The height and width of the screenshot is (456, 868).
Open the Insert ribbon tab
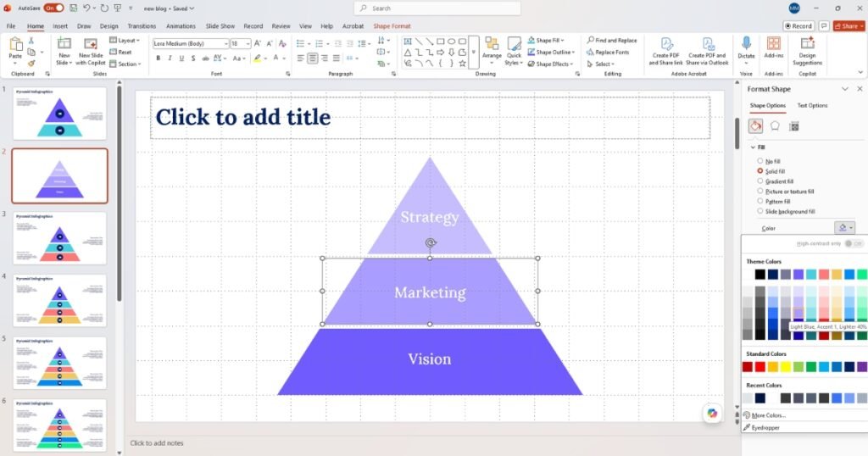60,26
